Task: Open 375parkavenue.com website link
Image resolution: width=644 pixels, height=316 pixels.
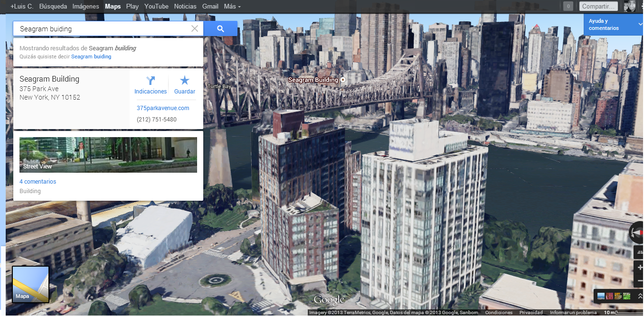Action: pyautogui.click(x=163, y=108)
